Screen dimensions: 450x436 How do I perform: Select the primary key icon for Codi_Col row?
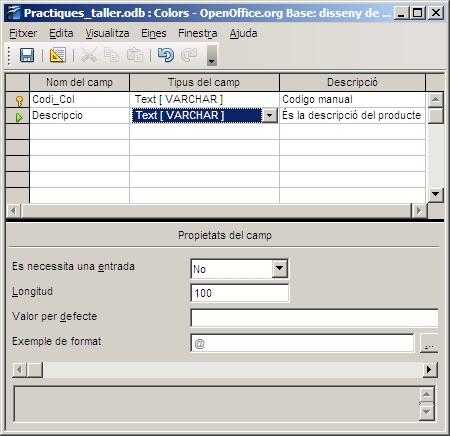pos(19,100)
